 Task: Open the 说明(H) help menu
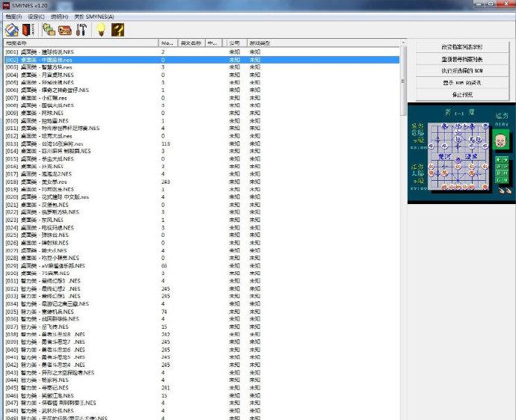[x=59, y=16]
